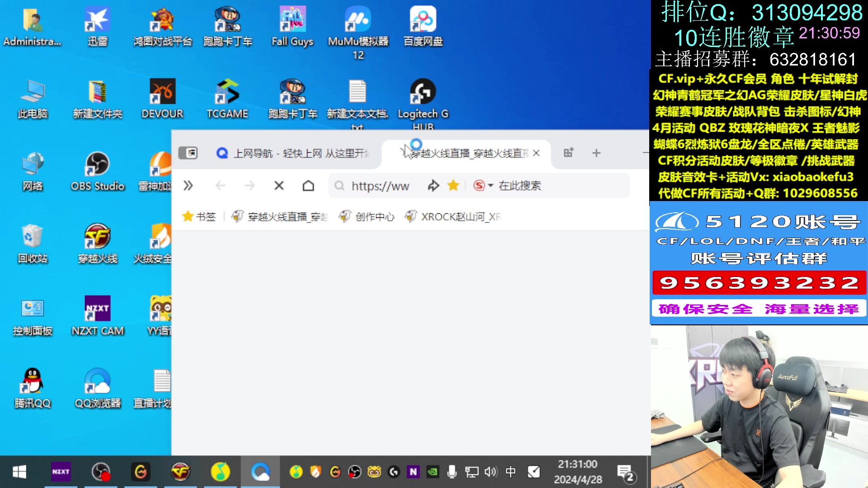Open 回收站 recycle bin
This screenshot has width=868, height=488.
tap(32, 244)
